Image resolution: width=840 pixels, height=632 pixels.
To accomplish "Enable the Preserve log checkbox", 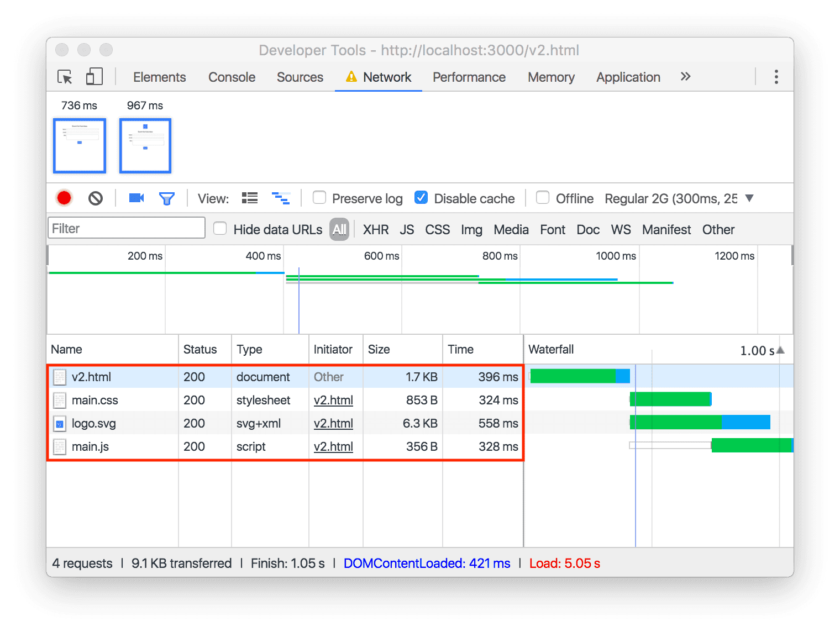I will click(x=319, y=198).
